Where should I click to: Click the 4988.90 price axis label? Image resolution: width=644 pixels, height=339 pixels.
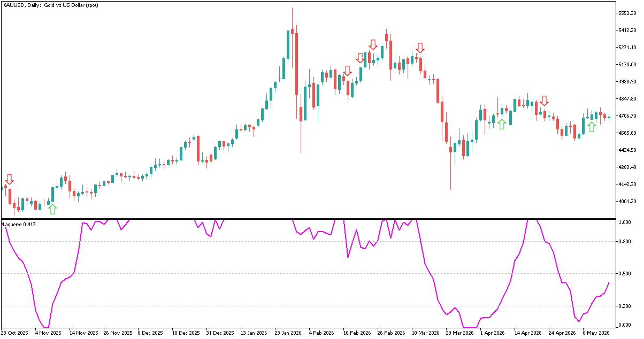pyautogui.click(x=628, y=82)
